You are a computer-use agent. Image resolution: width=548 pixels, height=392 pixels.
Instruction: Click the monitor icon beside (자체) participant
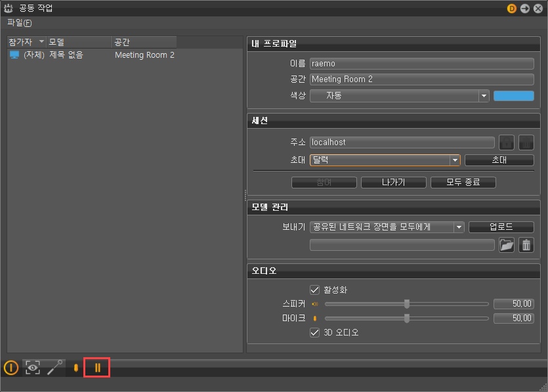point(14,55)
